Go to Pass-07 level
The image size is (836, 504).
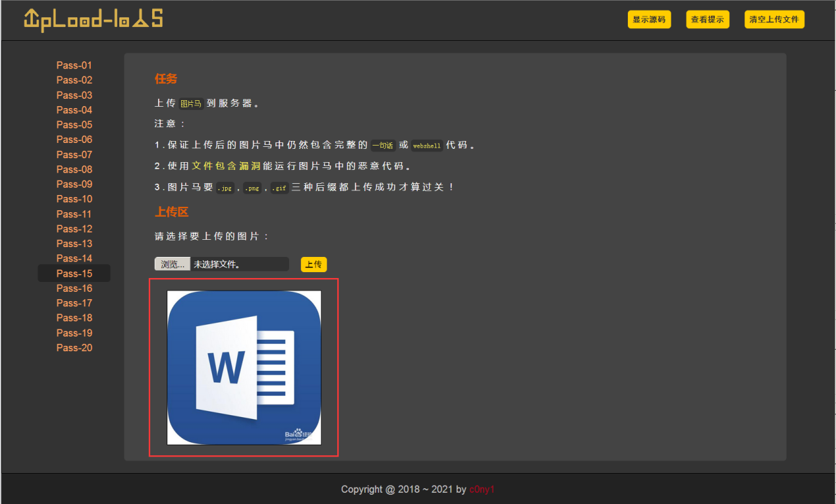click(x=74, y=155)
